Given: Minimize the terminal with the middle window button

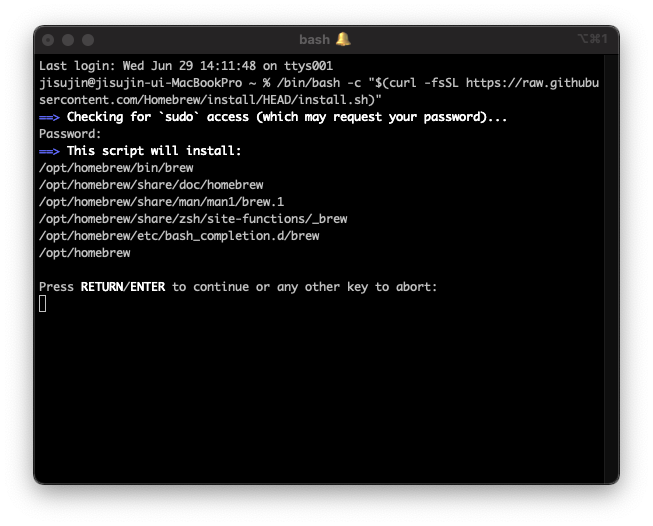Looking at the screenshot, I should tap(68, 40).
